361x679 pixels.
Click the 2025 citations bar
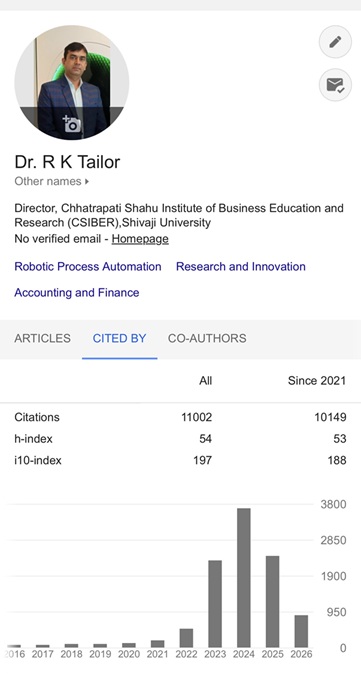pyautogui.click(x=273, y=601)
